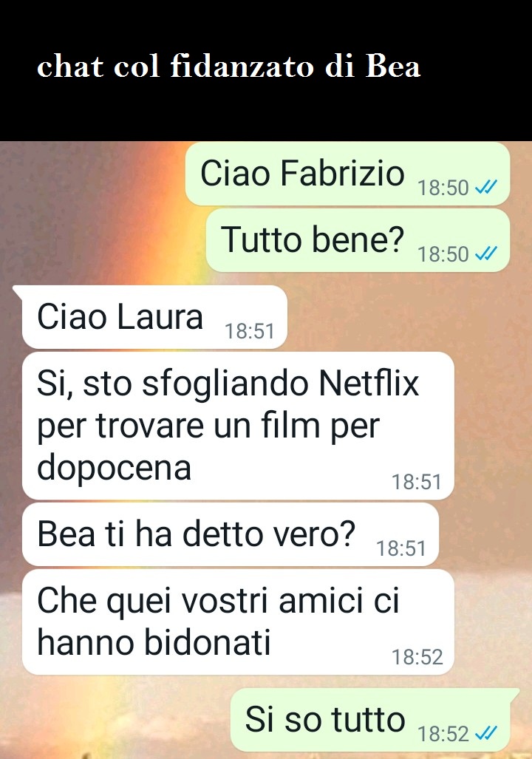This screenshot has height=759, width=532.
Task: Click the 18:50 timestamp on 'Ciao Fabrizio'
Action: [x=443, y=187]
